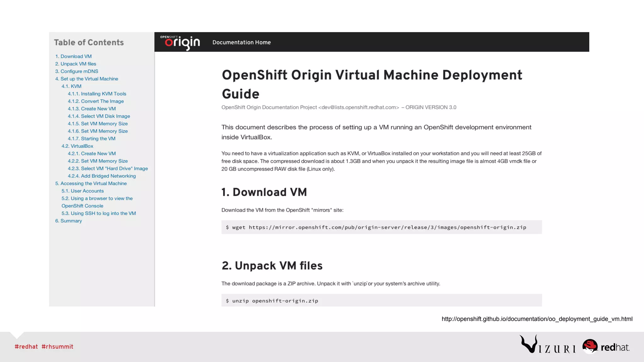
Task: Click the "2. Unpack VM files" heading
Action: click(x=272, y=266)
